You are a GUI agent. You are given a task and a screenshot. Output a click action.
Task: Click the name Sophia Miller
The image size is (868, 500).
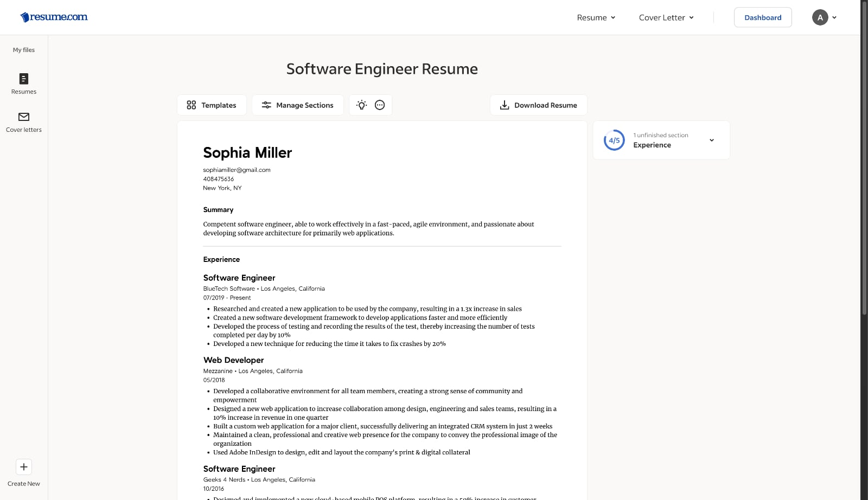click(x=247, y=153)
